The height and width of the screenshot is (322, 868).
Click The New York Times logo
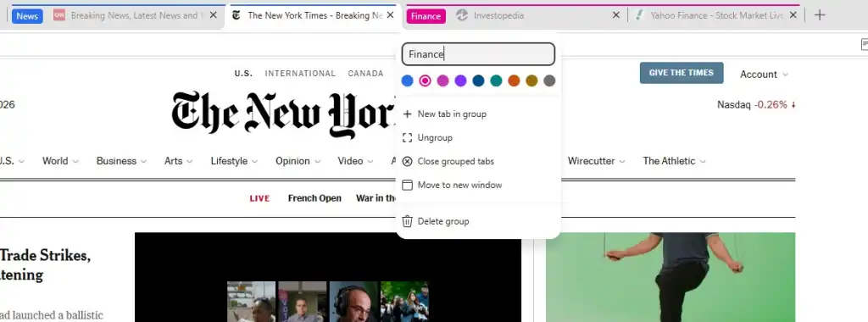click(284, 114)
